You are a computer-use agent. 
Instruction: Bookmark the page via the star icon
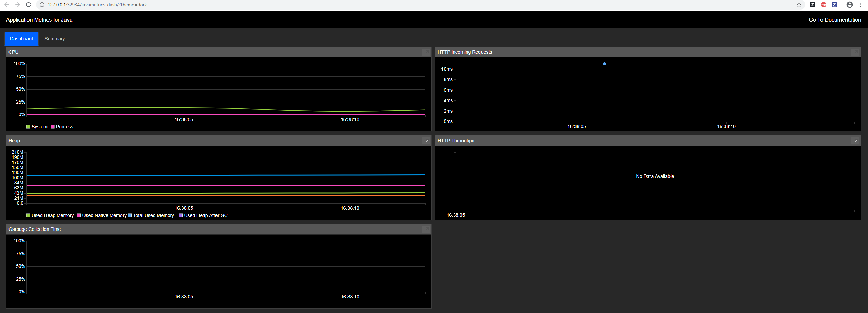(x=799, y=5)
